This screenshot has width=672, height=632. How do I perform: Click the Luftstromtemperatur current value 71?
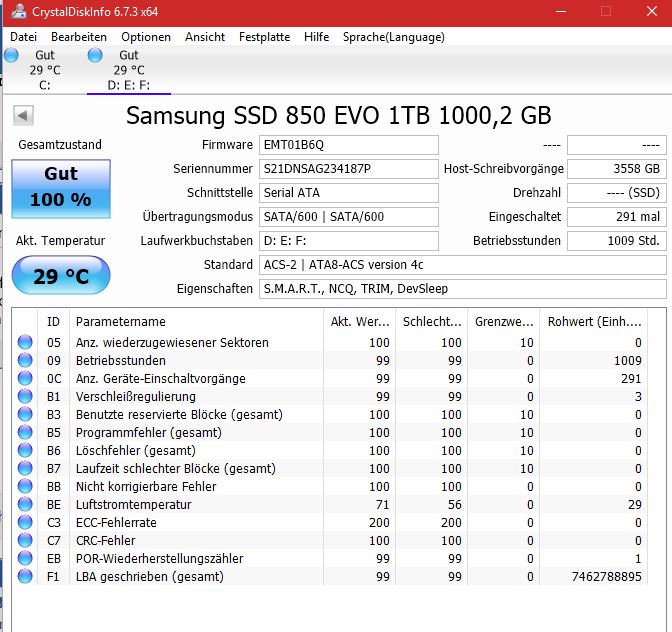pos(382,505)
